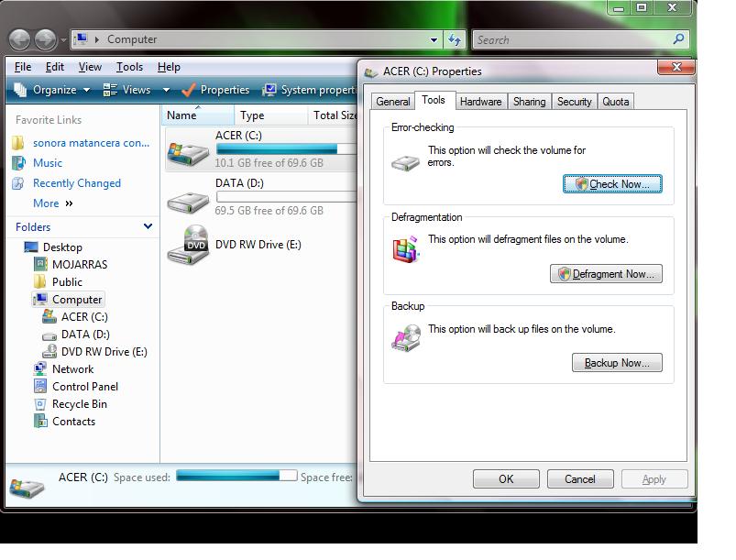The height and width of the screenshot is (560, 736).
Task: Select Computer in the folder tree
Action: click(69, 300)
